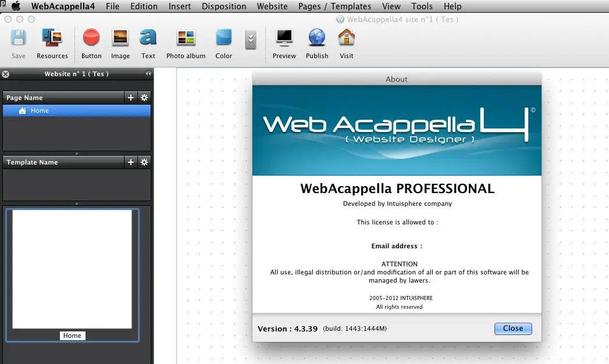Open the Resources toolbar icon

pos(52,44)
